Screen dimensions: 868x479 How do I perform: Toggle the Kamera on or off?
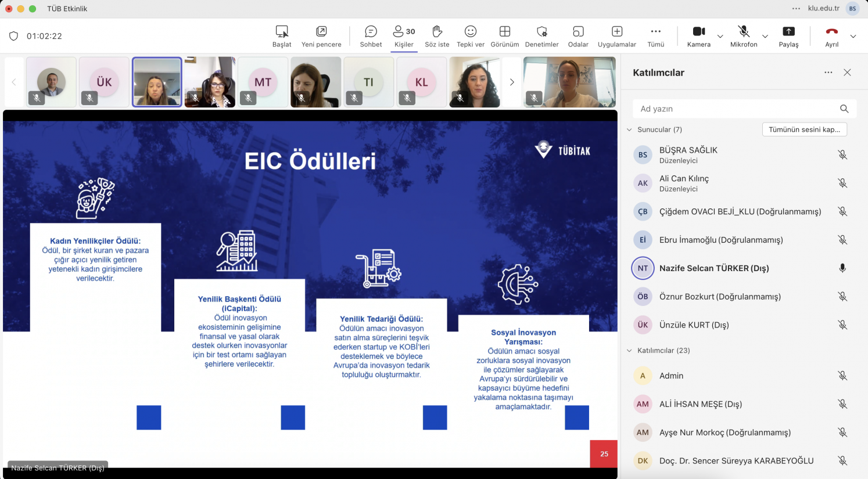tap(698, 36)
